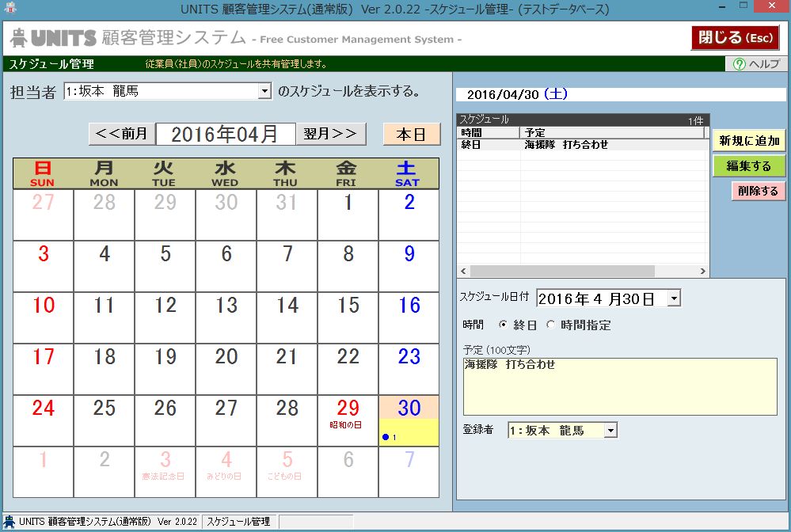This screenshot has height=532, width=791.
Task: Go to next month with 翌月>>
Action: click(x=330, y=134)
